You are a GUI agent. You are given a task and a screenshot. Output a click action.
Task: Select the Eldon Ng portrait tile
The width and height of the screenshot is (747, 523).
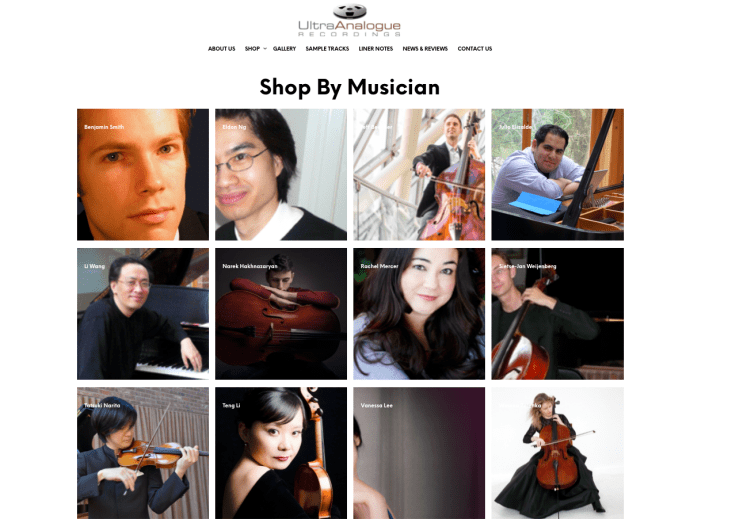coord(281,174)
